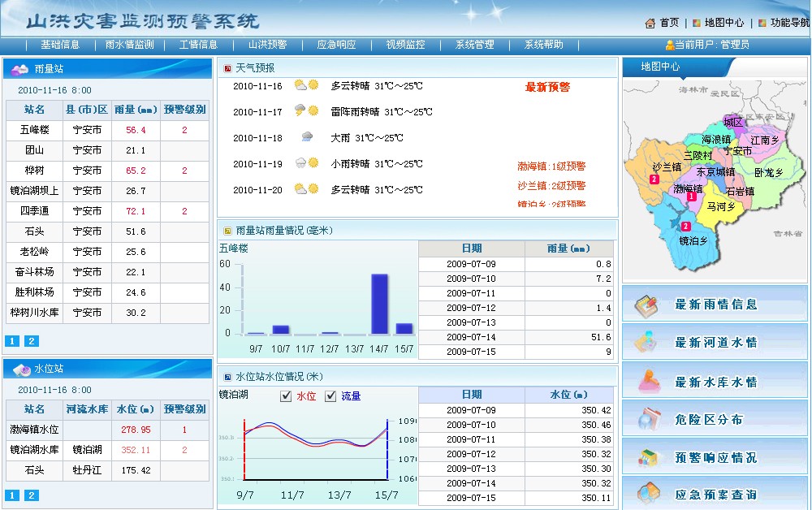This screenshot has width=812, height=510.
Task: Click the 地图中心 link in header
Action: (723, 23)
